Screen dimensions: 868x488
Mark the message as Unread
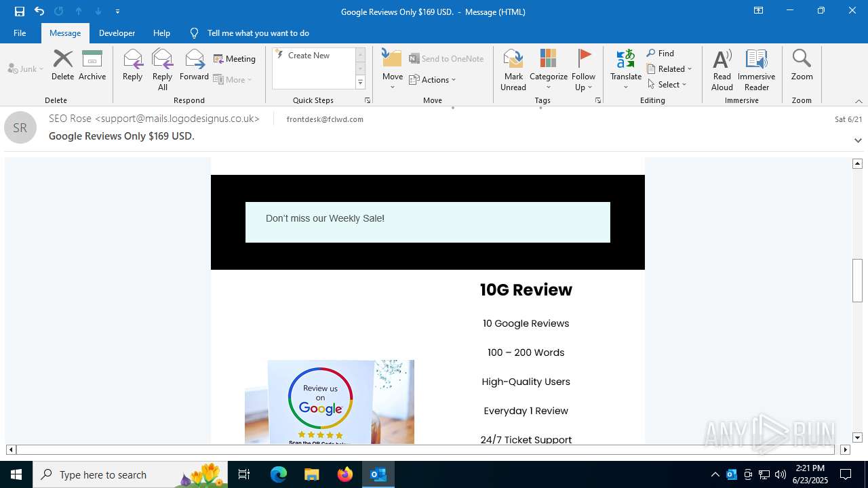pos(513,70)
